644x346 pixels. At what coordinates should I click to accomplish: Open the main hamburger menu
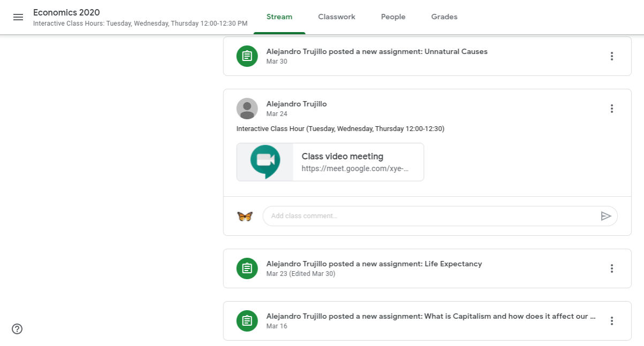point(18,17)
